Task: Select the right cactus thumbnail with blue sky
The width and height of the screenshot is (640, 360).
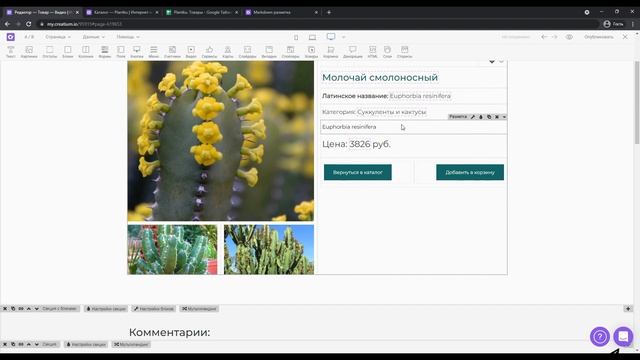Action: click(269, 249)
